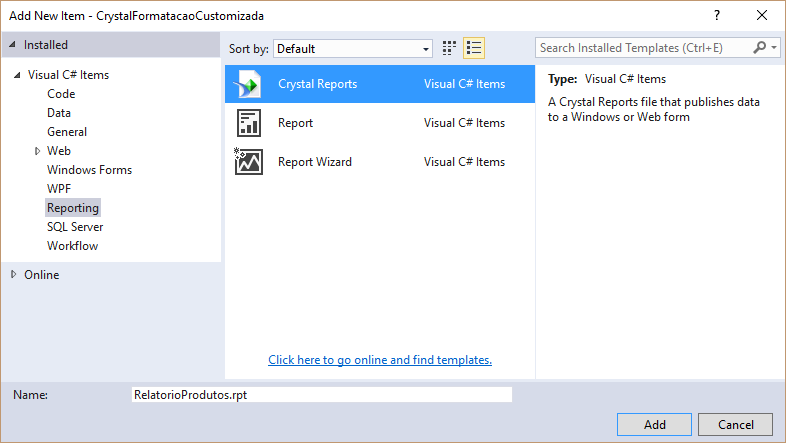Screen dimensions: 786x443
Task: Expand the Online section
Action: (14, 274)
